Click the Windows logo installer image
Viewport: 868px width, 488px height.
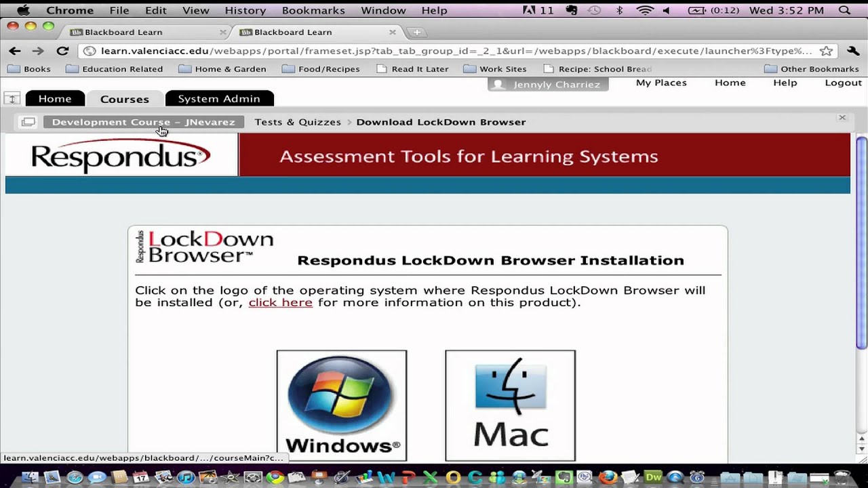342,405
